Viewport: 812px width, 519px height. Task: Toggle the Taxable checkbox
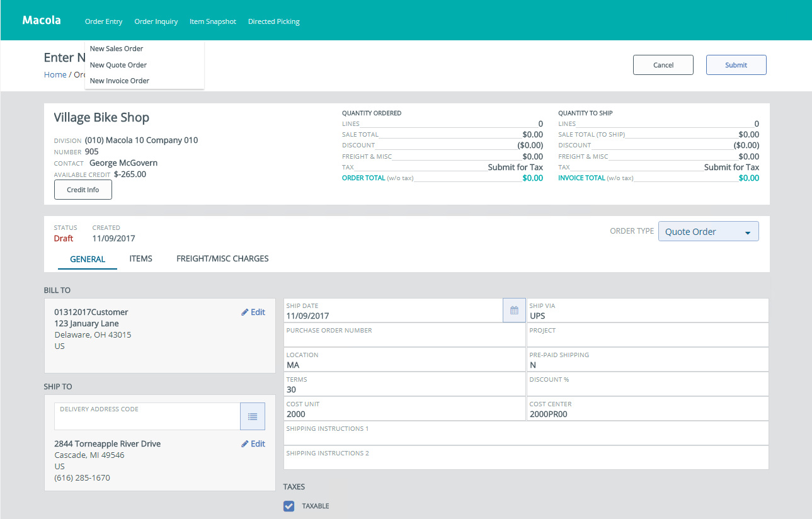tap(289, 506)
